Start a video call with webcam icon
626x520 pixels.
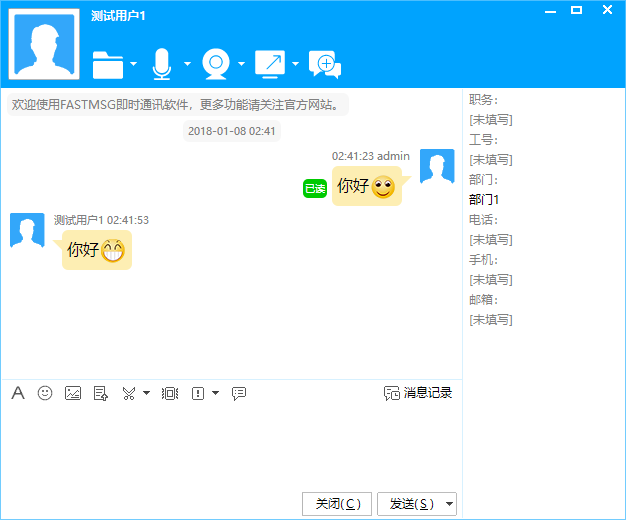216,64
